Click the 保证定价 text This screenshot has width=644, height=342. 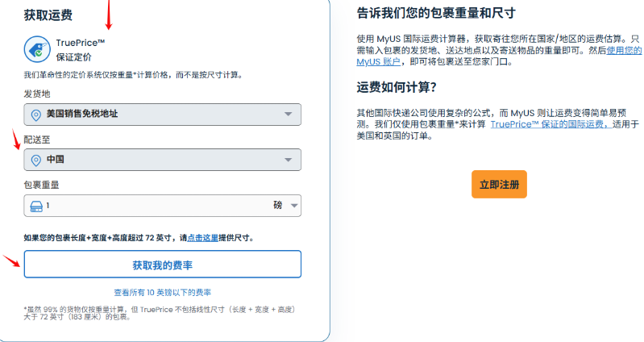[74, 57]
